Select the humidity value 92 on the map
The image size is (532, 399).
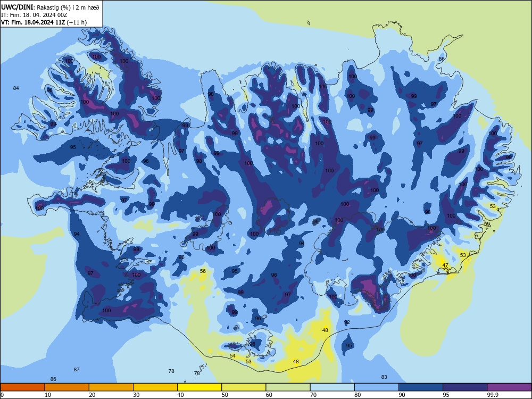347,322
